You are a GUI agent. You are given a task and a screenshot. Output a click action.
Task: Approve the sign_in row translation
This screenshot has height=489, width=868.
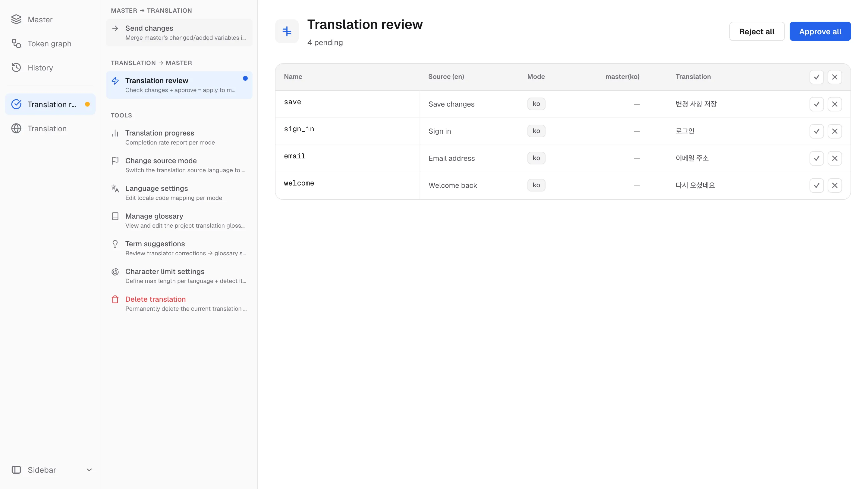point(816,131)
